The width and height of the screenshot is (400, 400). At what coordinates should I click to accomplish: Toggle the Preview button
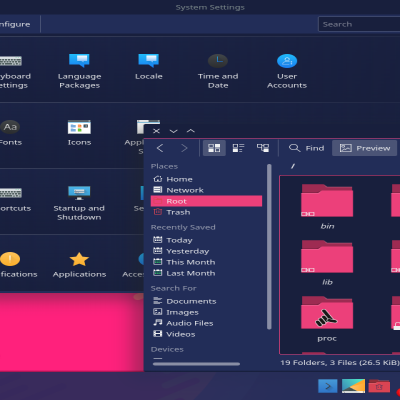(365, 148)
